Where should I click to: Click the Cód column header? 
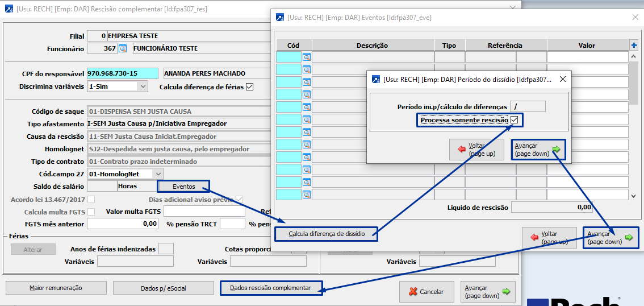pos(294,46)
